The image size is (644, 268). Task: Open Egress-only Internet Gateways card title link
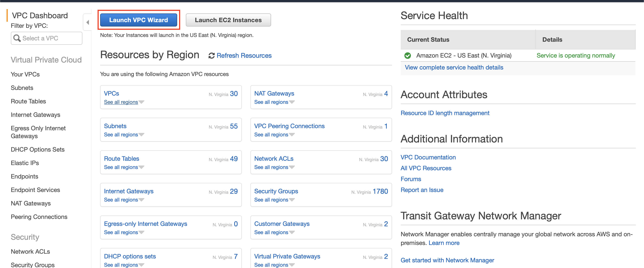145,224
